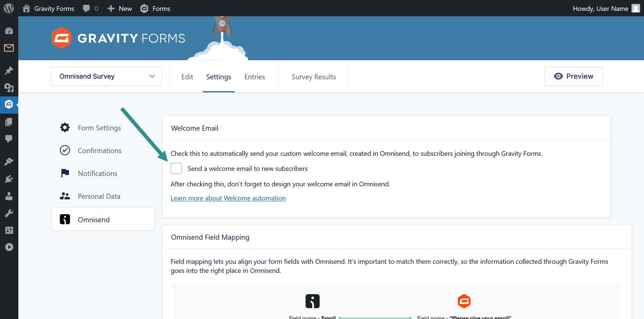The image size is (644, 319).
Task: Open the Survey Results tab
Action: click(314, 77)
